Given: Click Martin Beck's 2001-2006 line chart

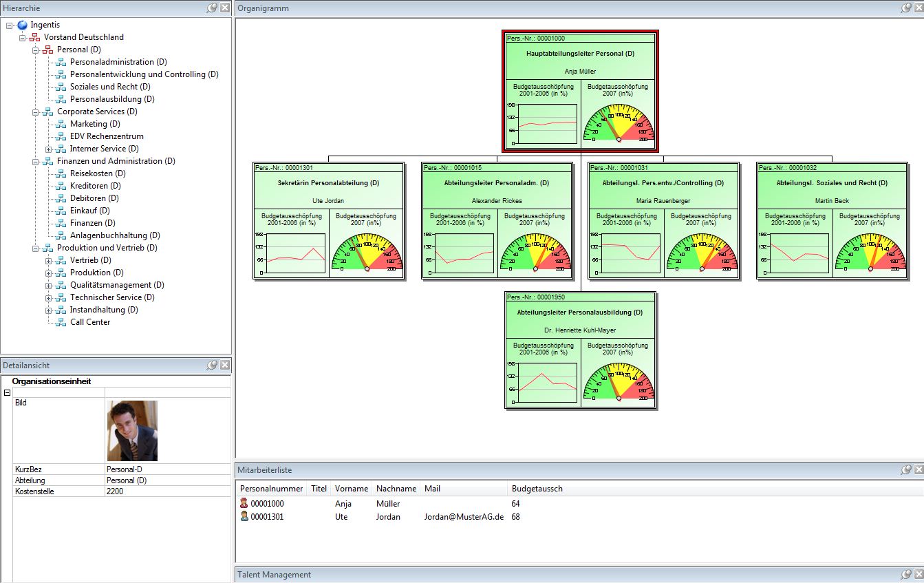Looking at the screenshot, I should [799, 253].
